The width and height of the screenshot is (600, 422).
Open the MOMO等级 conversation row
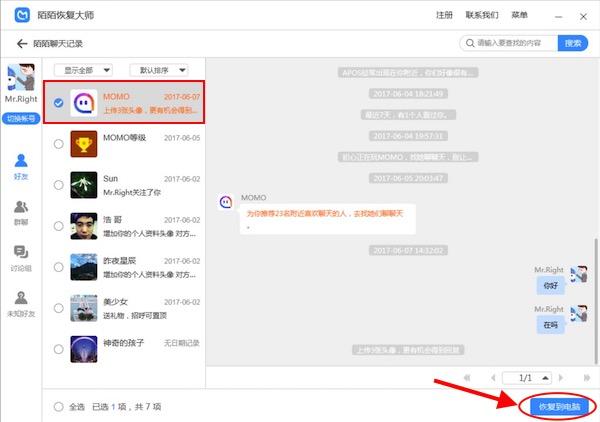(124, 144)
